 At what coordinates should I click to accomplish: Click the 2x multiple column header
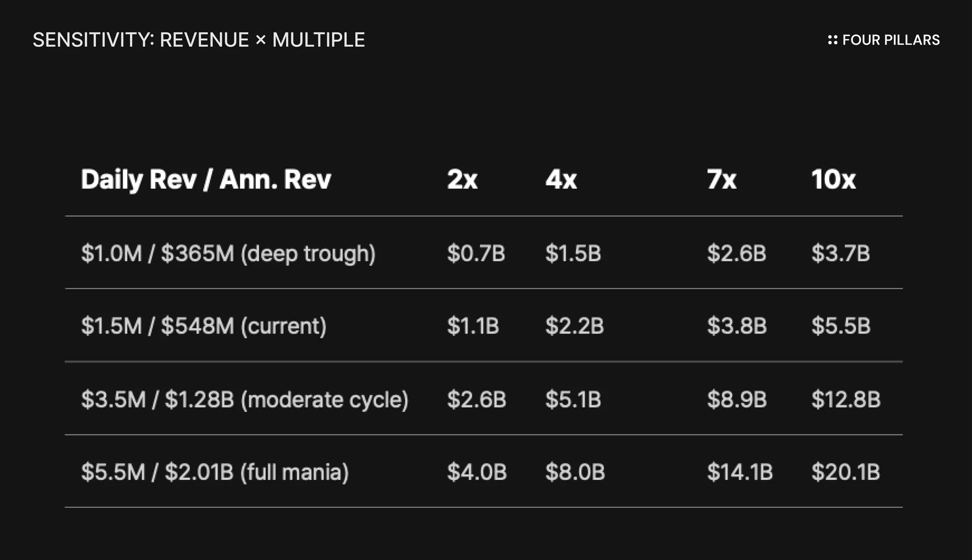pos(462,179)
